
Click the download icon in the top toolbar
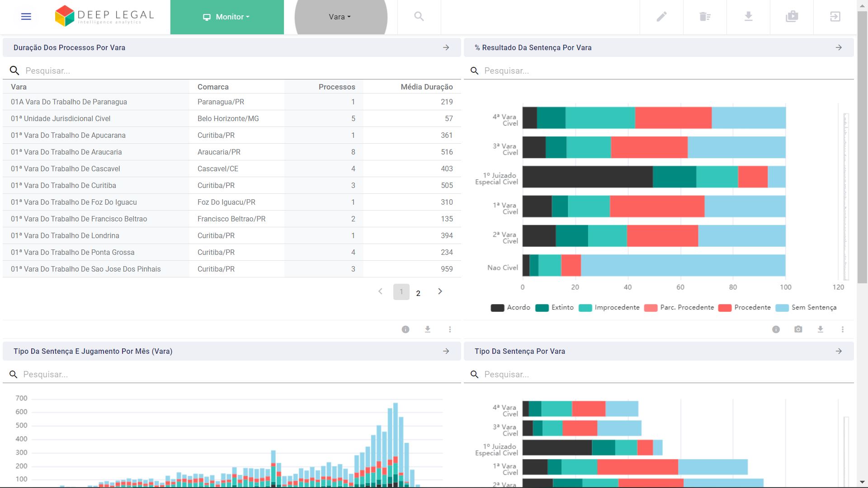[748, 16]
